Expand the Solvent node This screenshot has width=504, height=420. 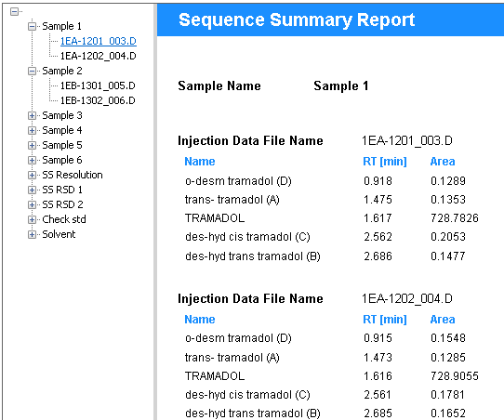point(32,234)
